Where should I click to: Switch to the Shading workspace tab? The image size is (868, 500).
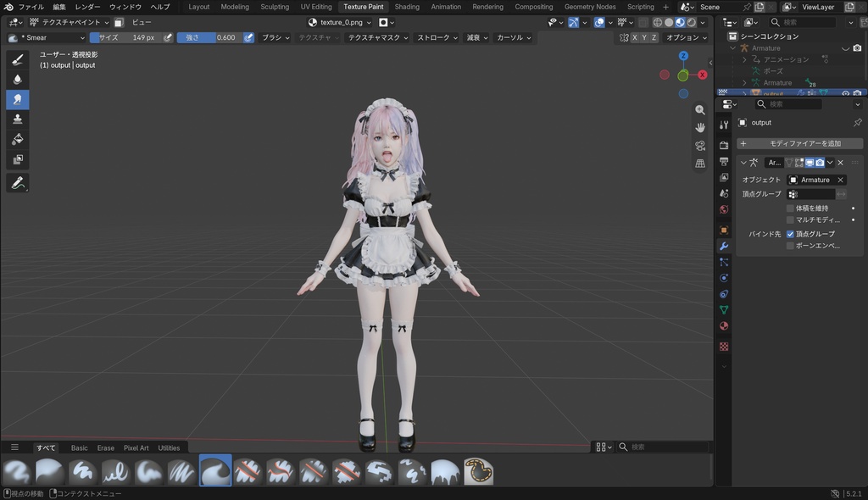coord(407,7)
